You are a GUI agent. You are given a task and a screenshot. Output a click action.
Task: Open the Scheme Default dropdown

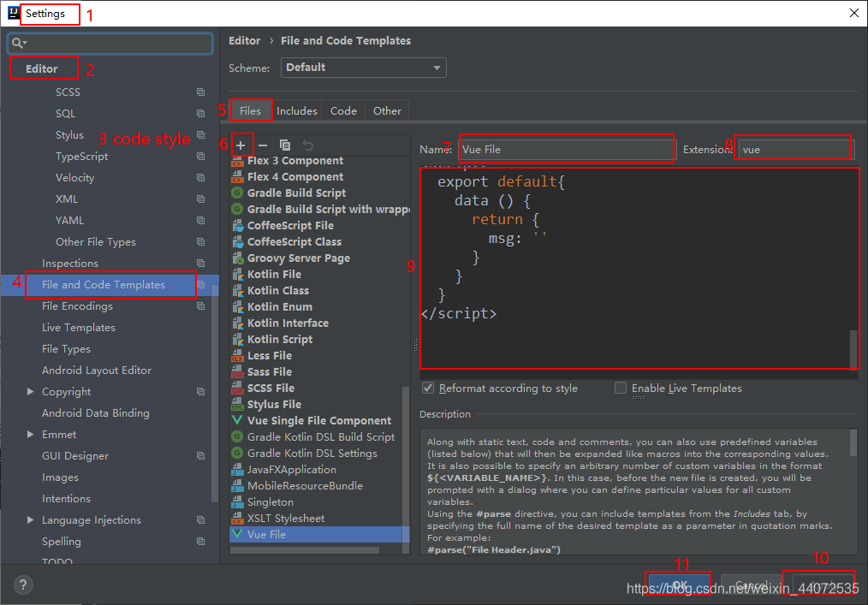(363, 68)
